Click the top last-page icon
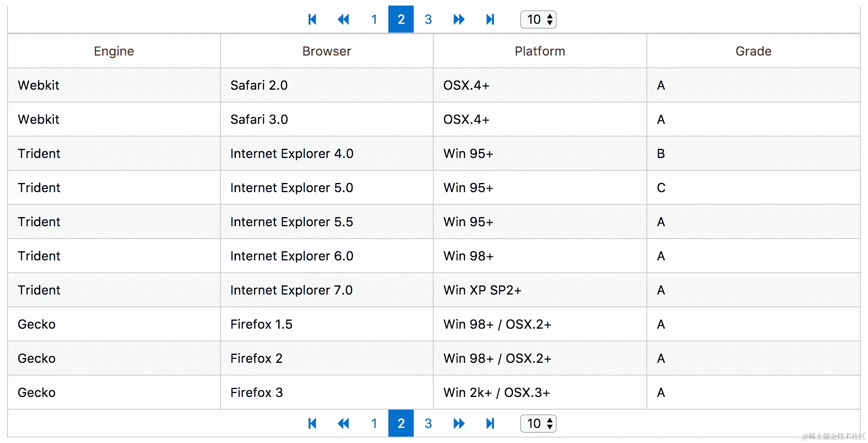 [x=490, y=19]
